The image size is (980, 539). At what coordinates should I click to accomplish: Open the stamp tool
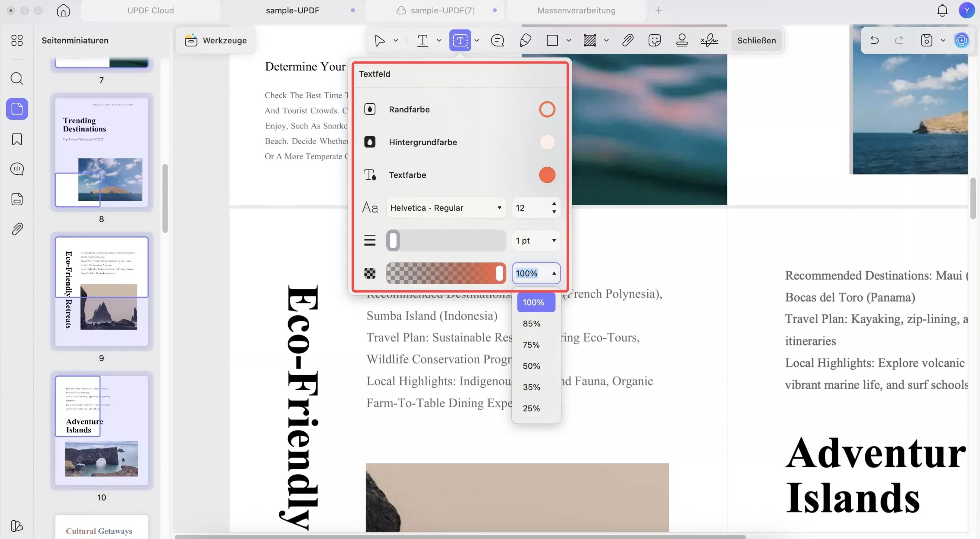pyautogui.click(x=682, y=40)
